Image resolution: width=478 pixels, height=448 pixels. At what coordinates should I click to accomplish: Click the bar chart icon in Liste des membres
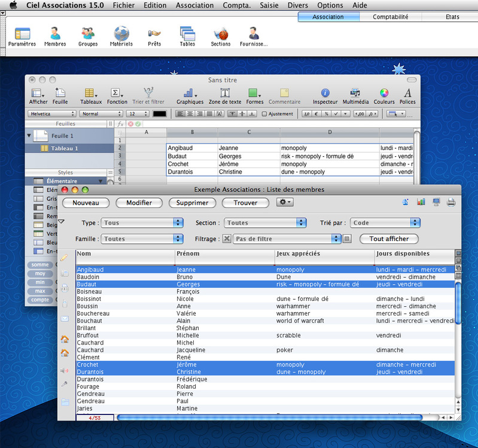point(421,202)
